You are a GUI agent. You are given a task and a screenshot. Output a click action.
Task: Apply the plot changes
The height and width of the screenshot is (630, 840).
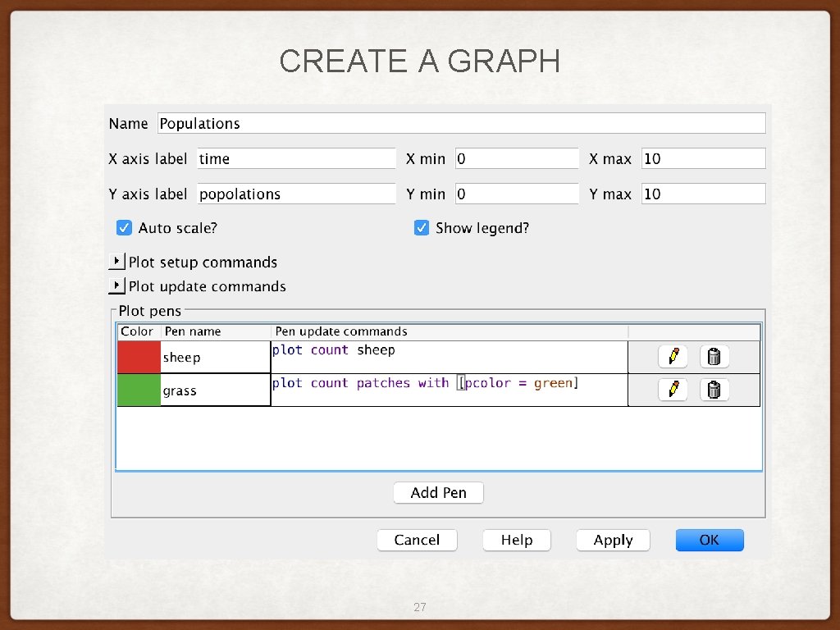612,540
